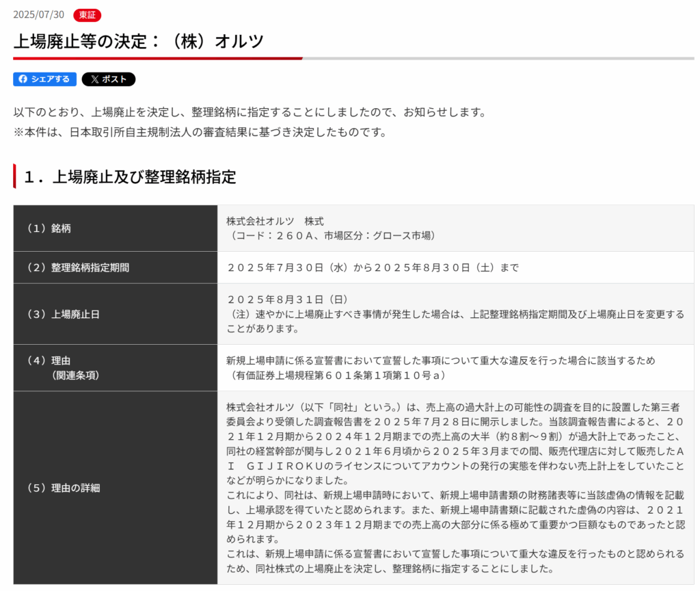This screenshot has width=700, height=591.
Task: Click the paragraph starting これにより、同社は
Action: (x=455, y=517)
